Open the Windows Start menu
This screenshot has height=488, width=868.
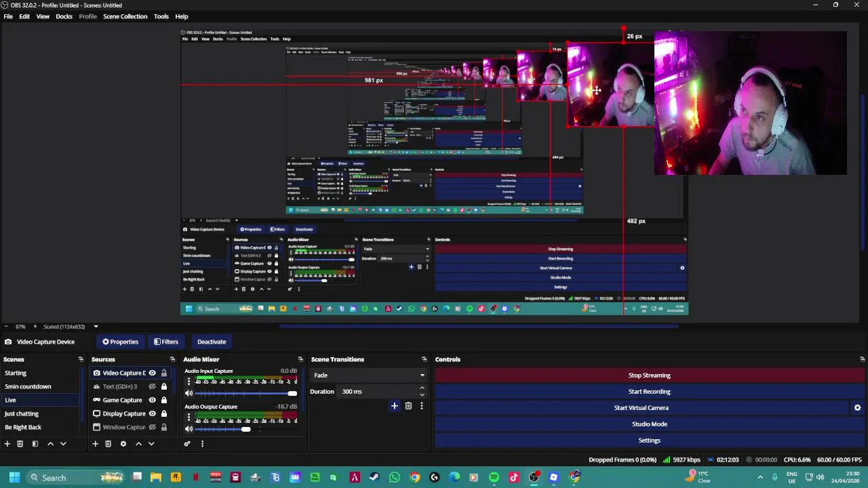click(14, 477)
